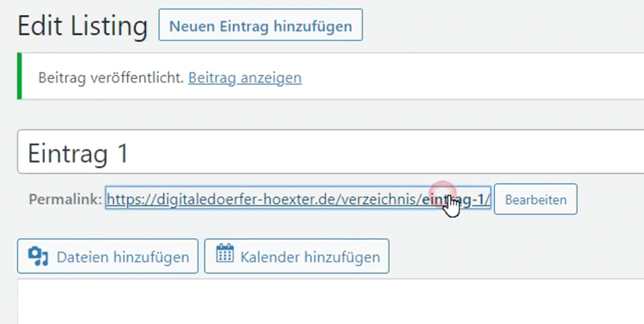Screen dimensions: 644x324
Task: Click the https prefix of the permalink
Action: click(125, 200)
